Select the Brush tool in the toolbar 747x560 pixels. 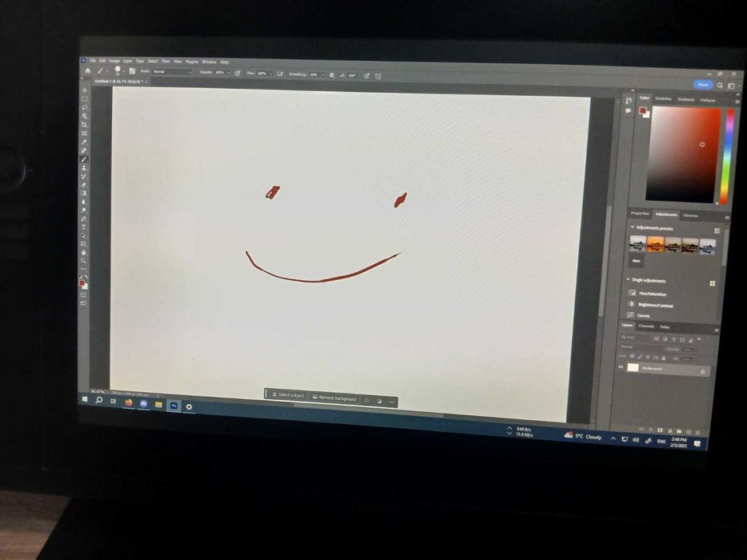pos(84,159)
